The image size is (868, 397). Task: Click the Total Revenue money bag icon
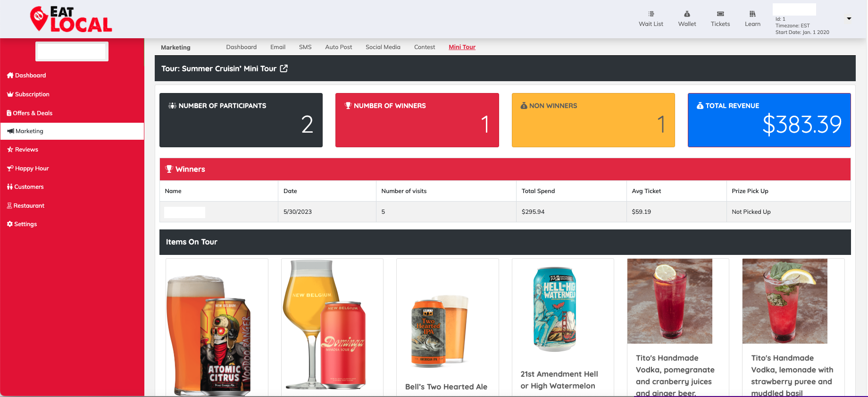tap(700, 106)
